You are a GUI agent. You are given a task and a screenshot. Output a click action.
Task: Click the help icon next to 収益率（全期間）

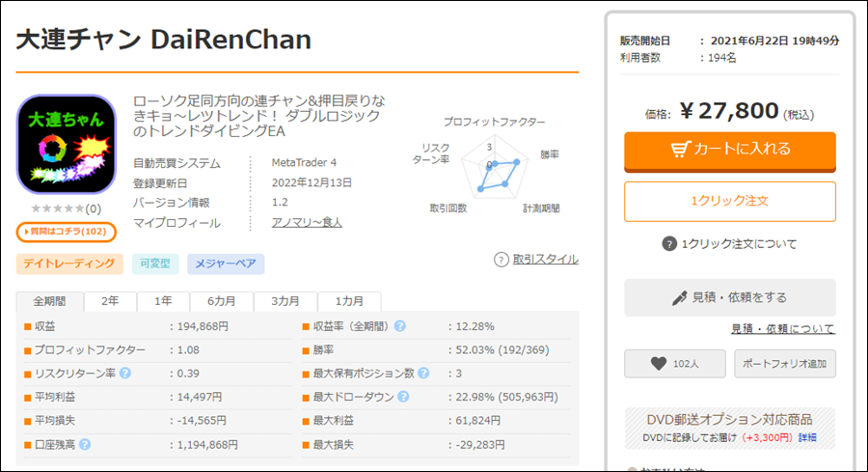399,326
